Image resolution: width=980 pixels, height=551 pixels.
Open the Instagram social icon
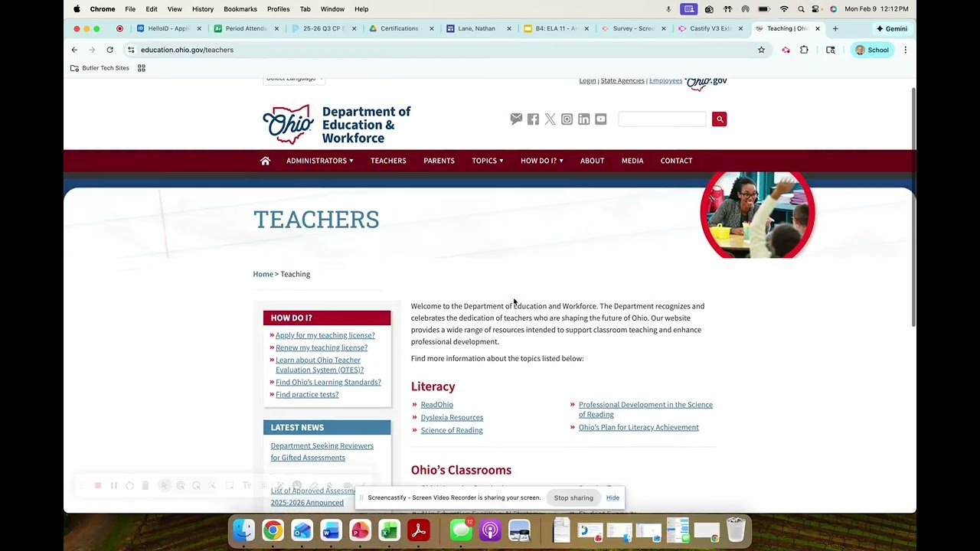567,119
